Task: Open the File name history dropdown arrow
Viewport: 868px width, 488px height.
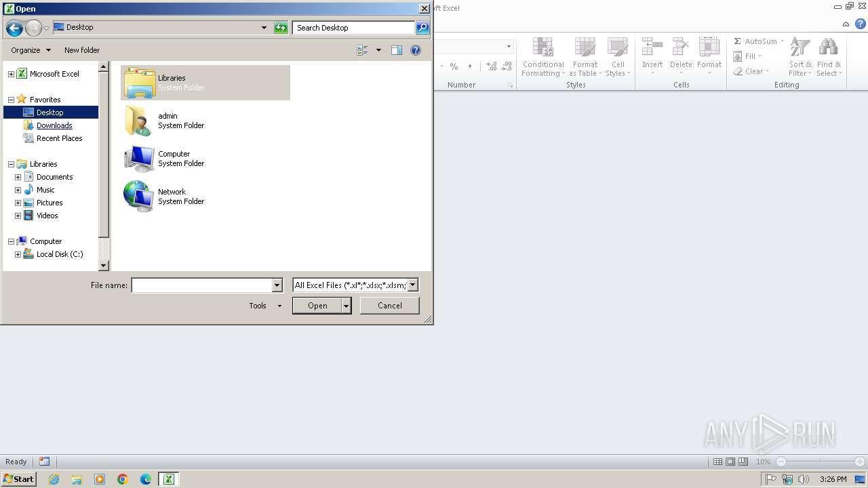Action: (277, 285)
